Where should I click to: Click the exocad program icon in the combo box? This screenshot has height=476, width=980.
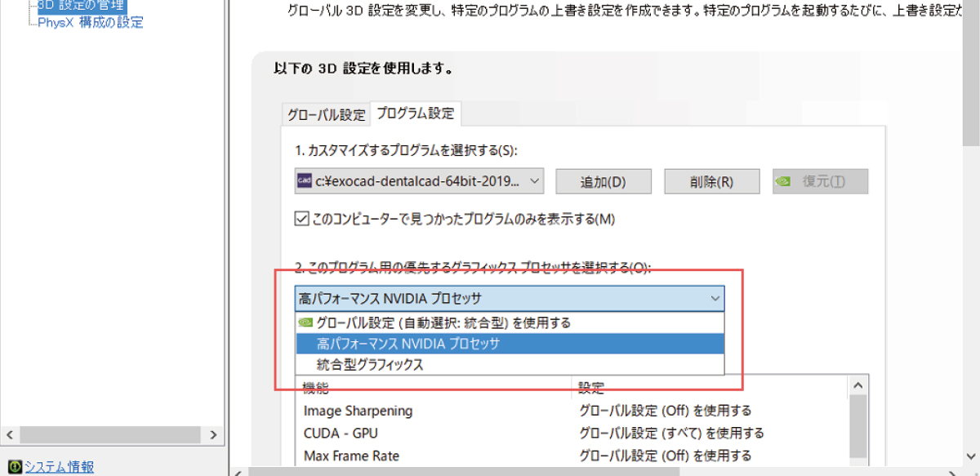pyautogui.click(x=305, y=181)
